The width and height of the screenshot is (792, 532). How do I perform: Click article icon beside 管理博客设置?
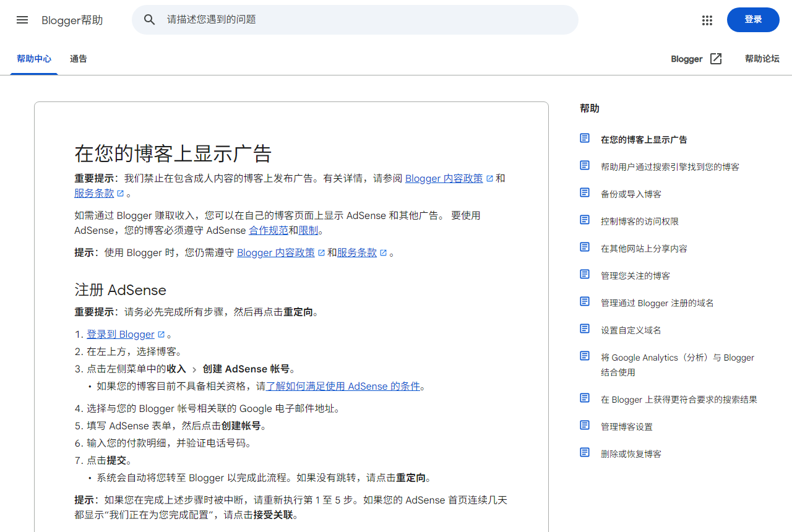585,425
